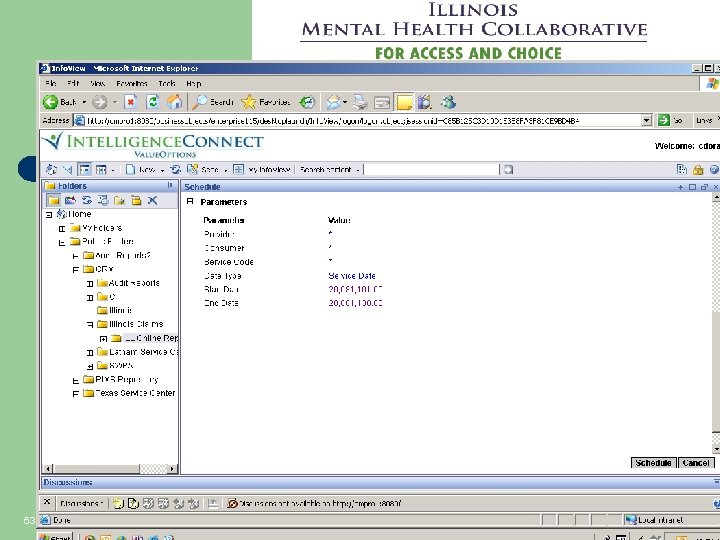This screenshot has height=540, width=720.
Task: Open the New dropdown in InfoView toolbar
Action: coord(162,170)
